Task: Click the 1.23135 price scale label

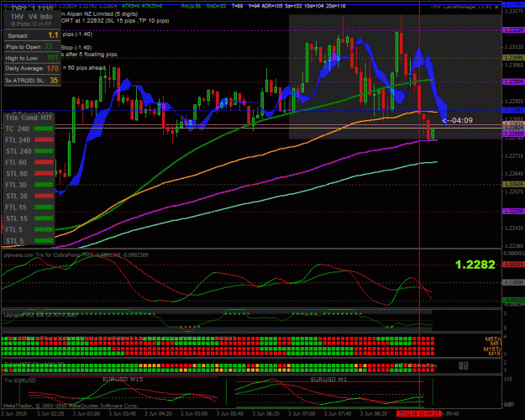Action: (514, 46)
